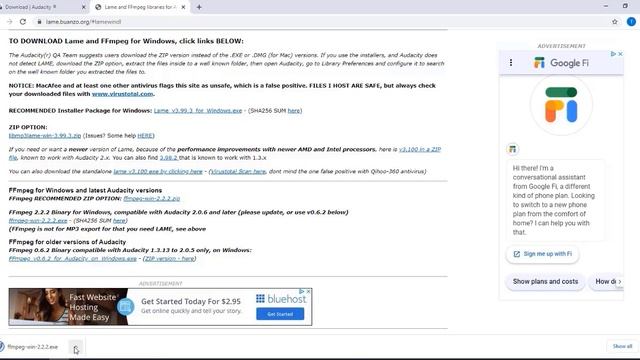Open the bluehost AdChoices info icon
Image resolution: width=640 pixels, height=360 pixels.
[x=302, y=291]
